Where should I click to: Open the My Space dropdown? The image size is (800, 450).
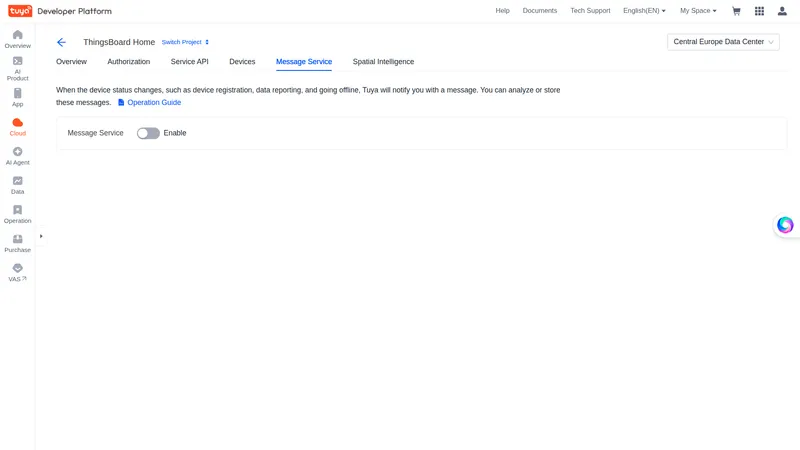click(698, 11)
